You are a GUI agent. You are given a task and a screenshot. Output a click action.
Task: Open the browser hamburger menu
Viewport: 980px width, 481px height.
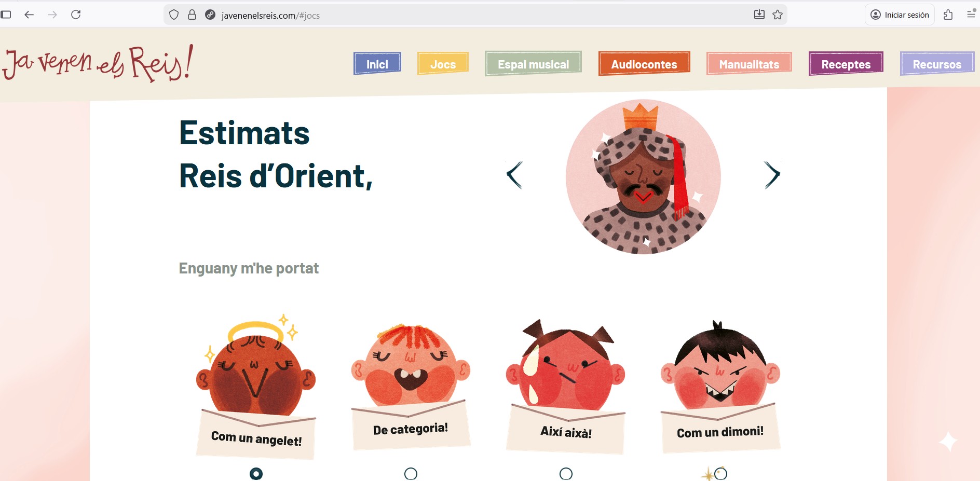coord(971,15)
